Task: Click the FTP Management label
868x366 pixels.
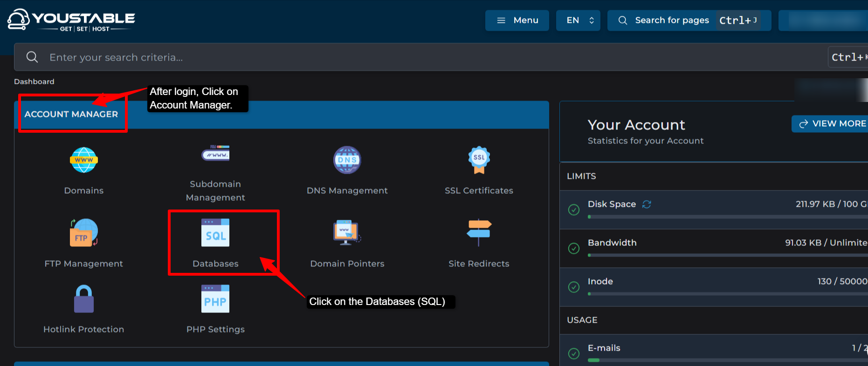Action: [84, 264]
